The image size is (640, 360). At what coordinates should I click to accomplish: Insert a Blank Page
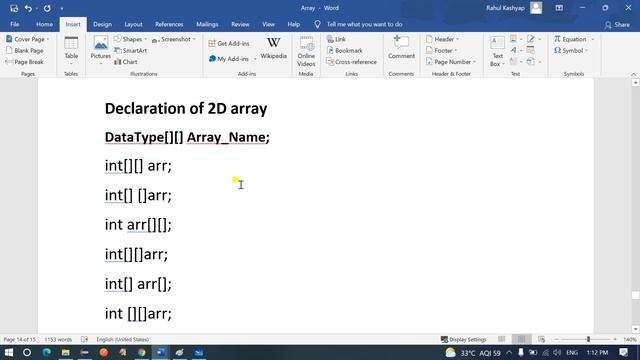[x=24, y=51]
